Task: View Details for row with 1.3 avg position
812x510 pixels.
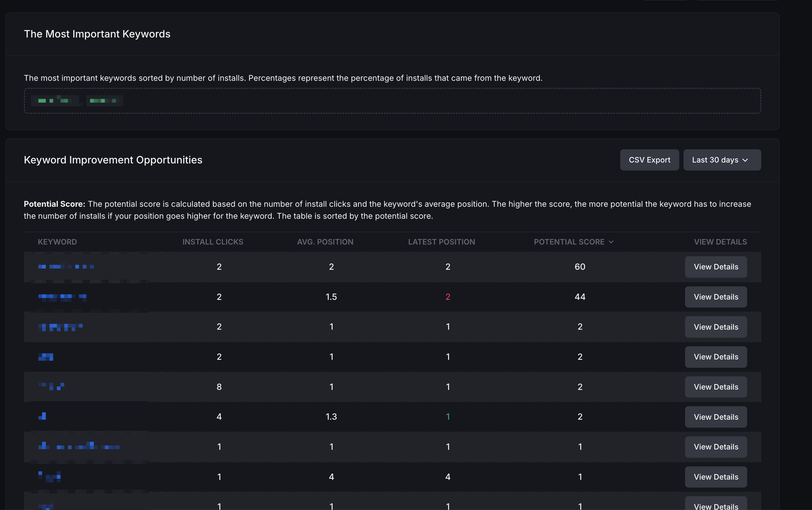Action: pos(716,417)
